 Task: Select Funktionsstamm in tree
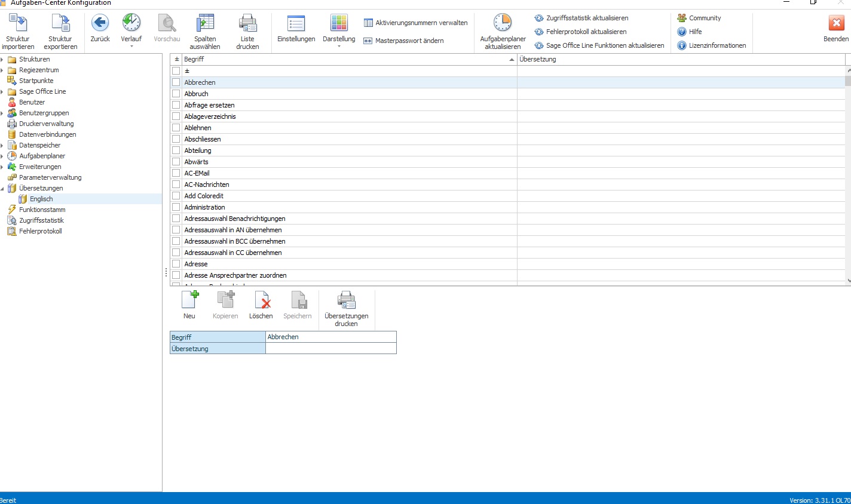click(42, 210)
